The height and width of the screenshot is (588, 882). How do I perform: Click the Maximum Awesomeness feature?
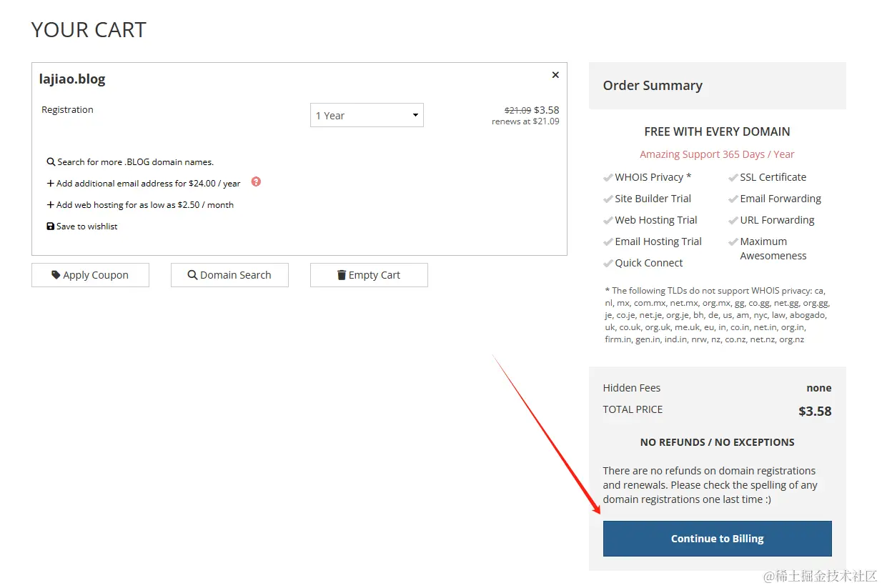[x=773, y=249]
